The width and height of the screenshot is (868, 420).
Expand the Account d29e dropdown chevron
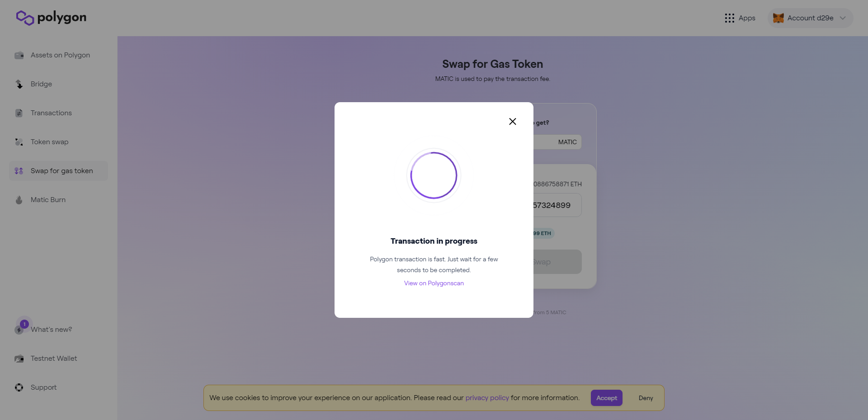(x=843, y=18)
